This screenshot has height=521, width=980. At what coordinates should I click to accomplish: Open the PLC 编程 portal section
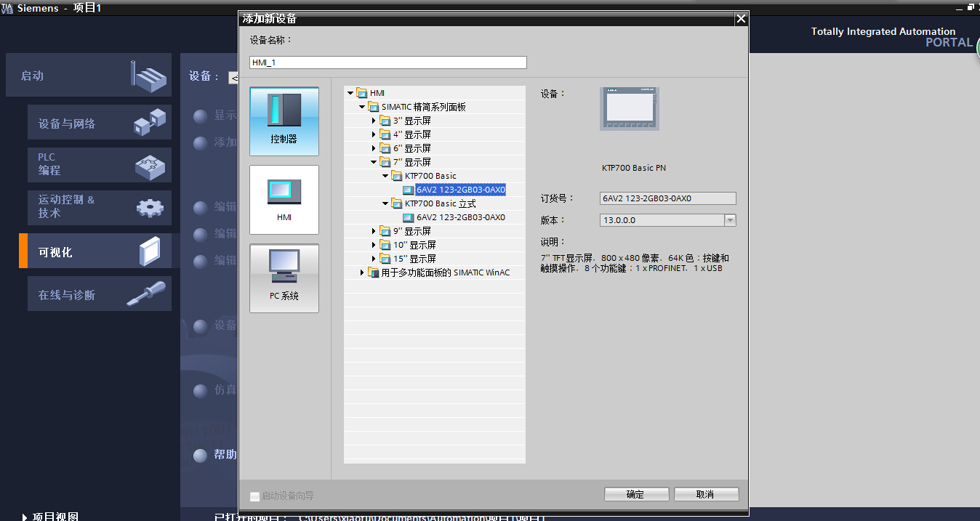click(100, 165)
